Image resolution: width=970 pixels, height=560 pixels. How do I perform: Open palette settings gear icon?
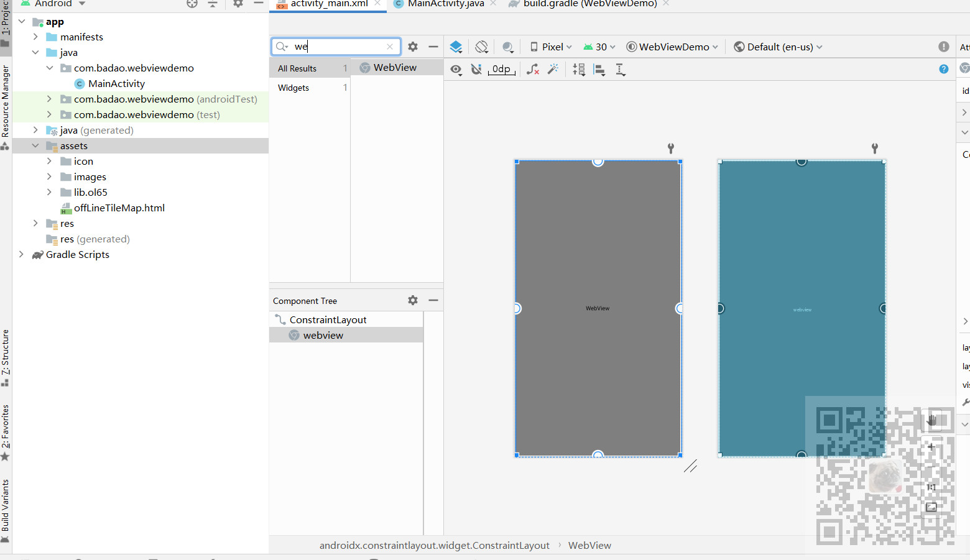click(413, 47)
